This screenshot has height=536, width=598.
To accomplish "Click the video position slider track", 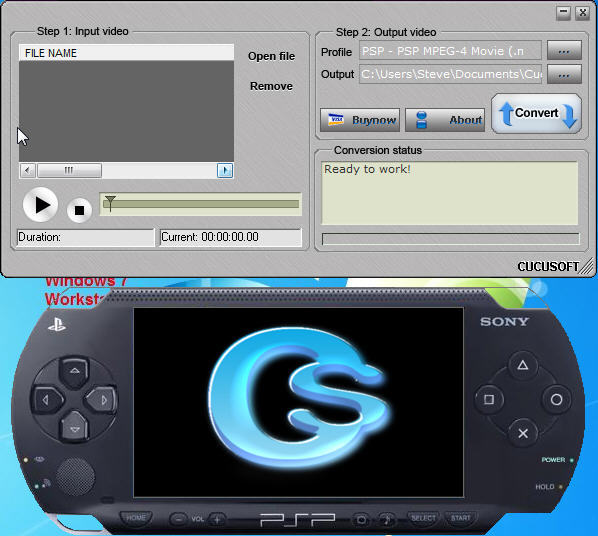I will [201, 204].
